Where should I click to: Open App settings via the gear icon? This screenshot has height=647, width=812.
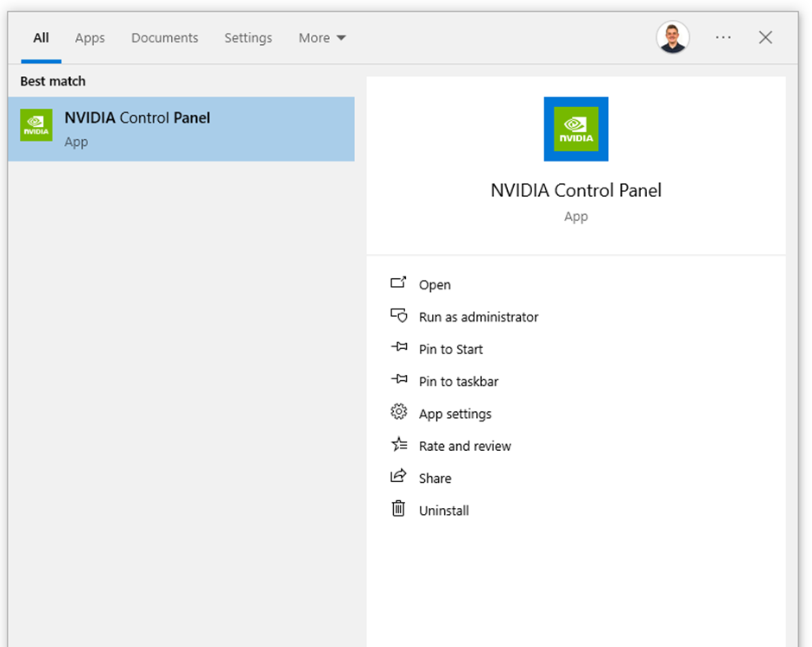(x=398, y=413)
